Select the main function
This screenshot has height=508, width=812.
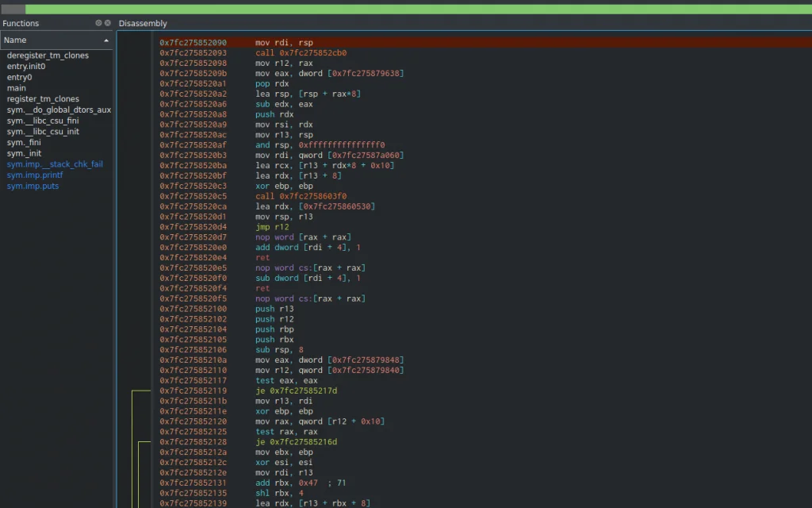click(x=17, y=88)
